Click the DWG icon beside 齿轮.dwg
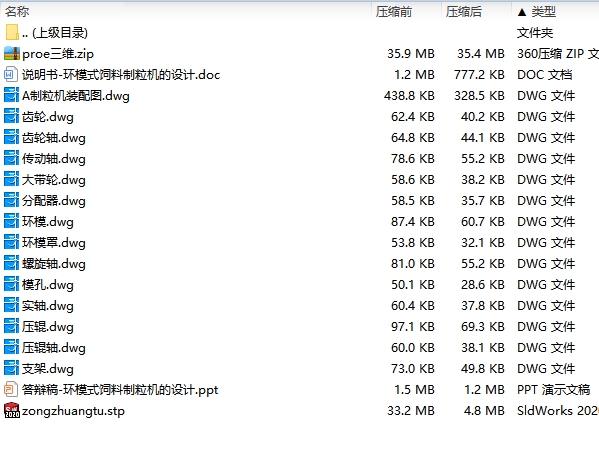The image size is (599, 473). [11, 117]
